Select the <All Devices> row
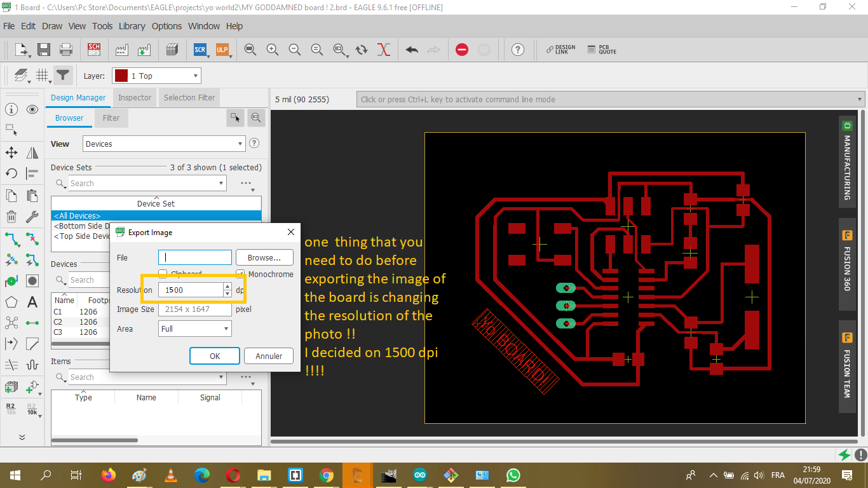Screen dimensions: 868x488 (x=156, y=216)
